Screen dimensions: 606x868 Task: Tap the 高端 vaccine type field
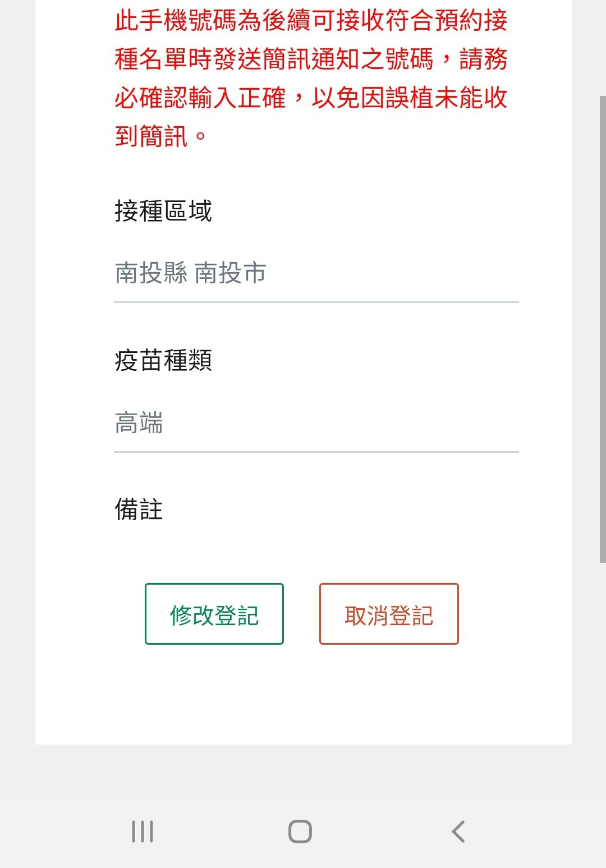click(x=139, y=423)
